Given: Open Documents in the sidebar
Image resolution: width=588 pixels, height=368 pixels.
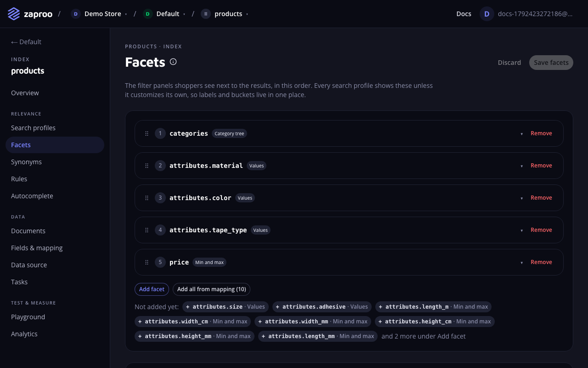Looking at the screenshot, I should pyautogui.click(x=55, y=231).
